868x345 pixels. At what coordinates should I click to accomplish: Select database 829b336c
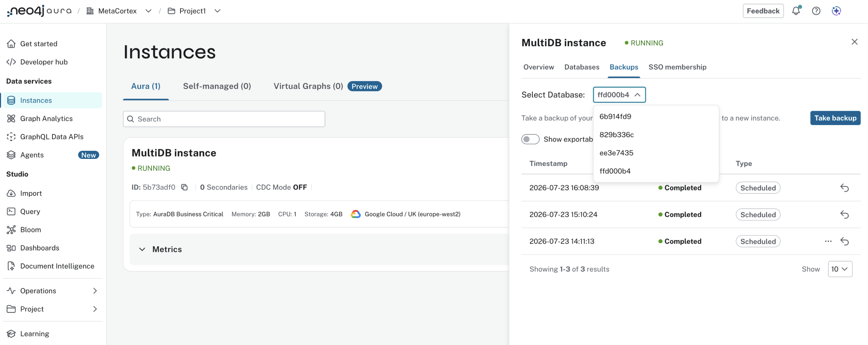(x=656, y=135)
